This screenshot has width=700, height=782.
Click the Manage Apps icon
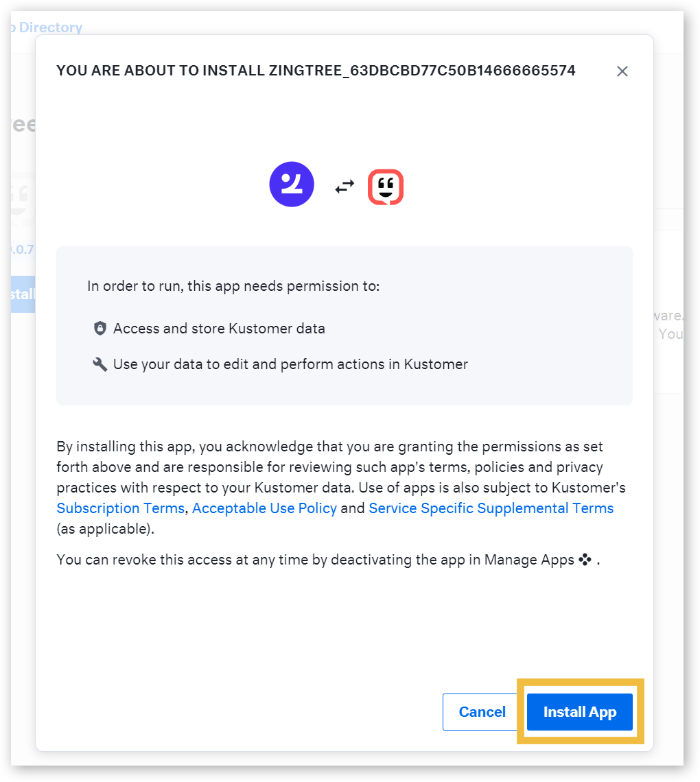(585, 560)
